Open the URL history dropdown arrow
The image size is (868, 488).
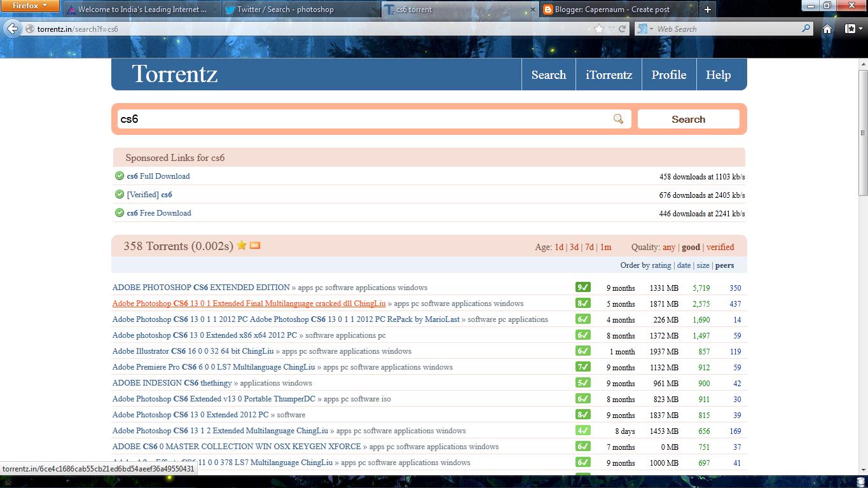pos(611,29)
